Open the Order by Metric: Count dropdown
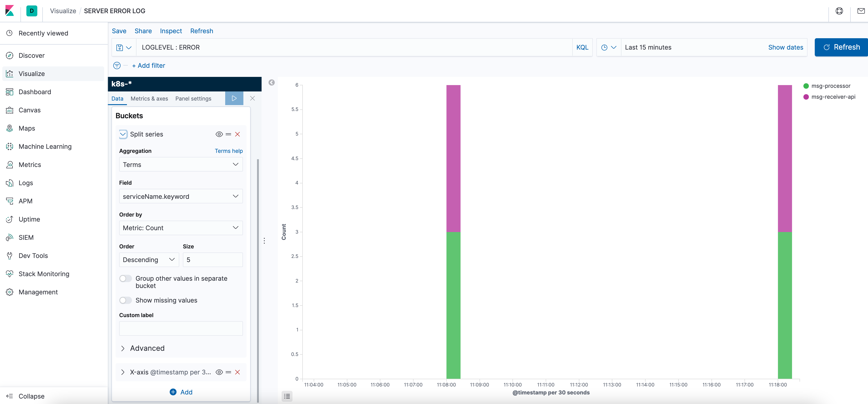Viewport: 868px width, 404px height. tap(181, 228)
